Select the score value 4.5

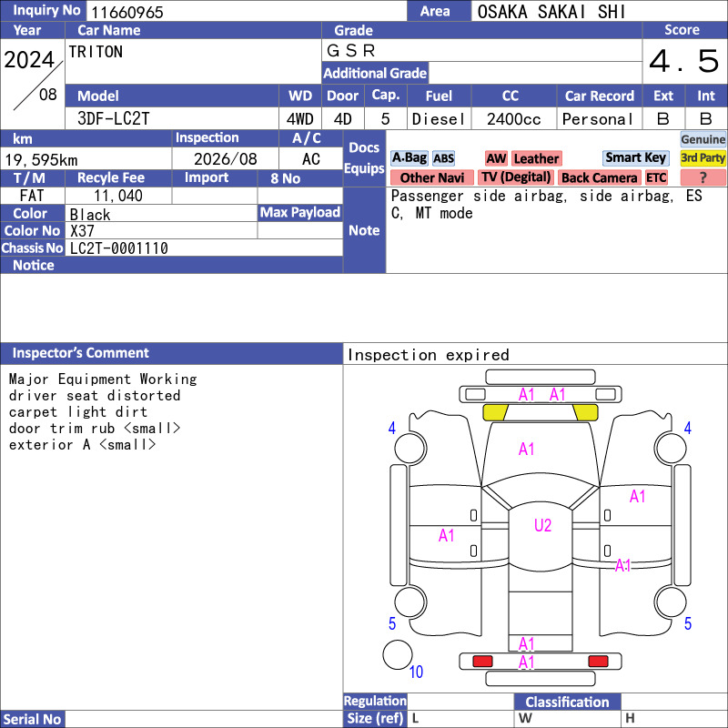click(683, 61)
